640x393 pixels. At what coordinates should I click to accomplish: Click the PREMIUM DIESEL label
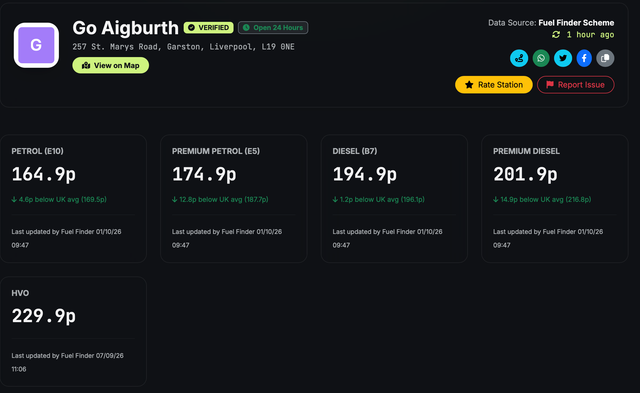(526, 151)
